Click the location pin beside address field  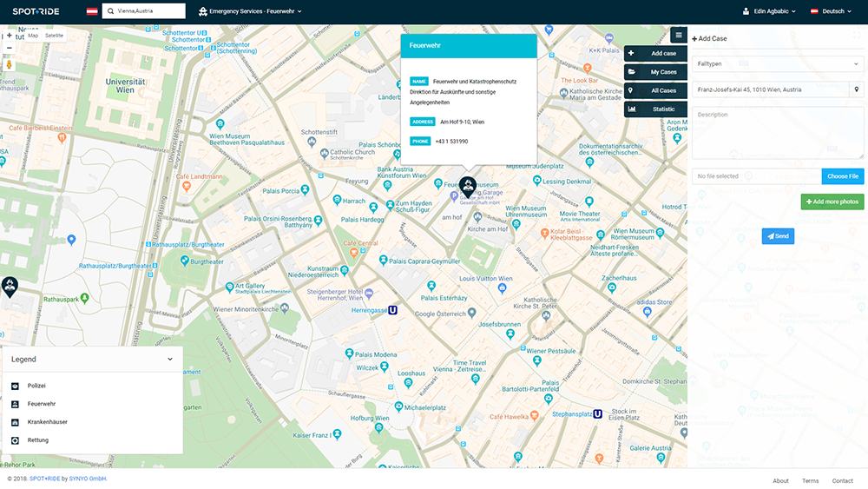pyautogui.click(x=857, y=89)
